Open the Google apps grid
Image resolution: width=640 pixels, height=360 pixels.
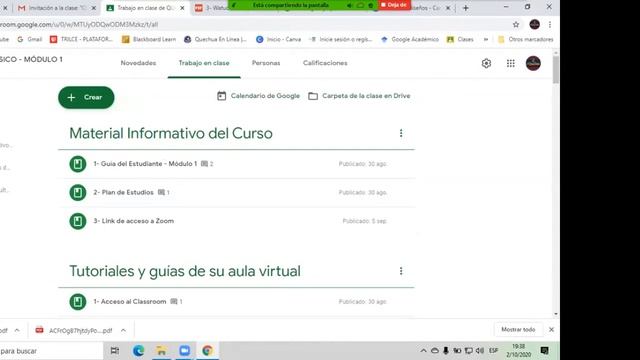click(511, 63)
